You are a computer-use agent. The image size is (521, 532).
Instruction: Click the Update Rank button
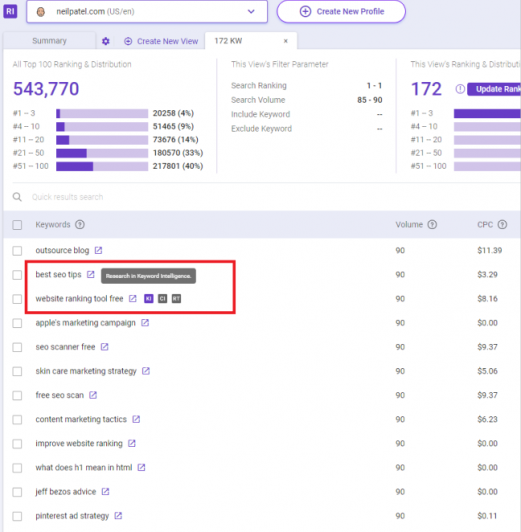coord(494,89)
